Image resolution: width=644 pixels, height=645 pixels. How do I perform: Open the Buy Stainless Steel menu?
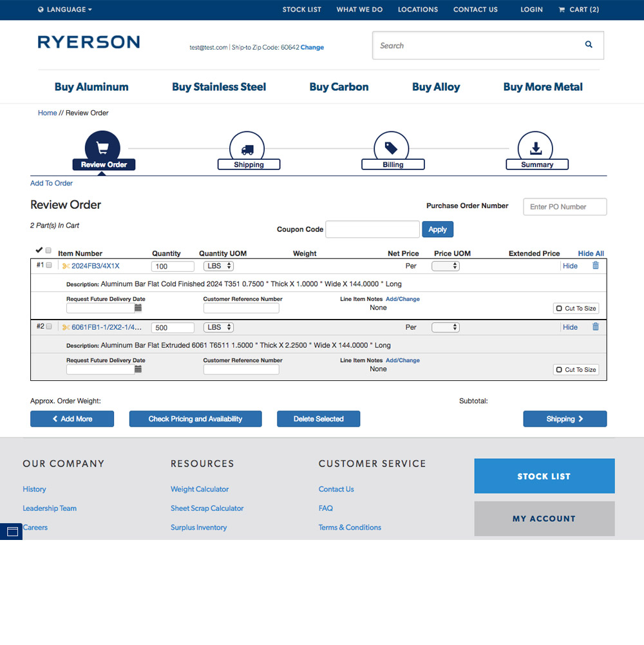(219, 87)
